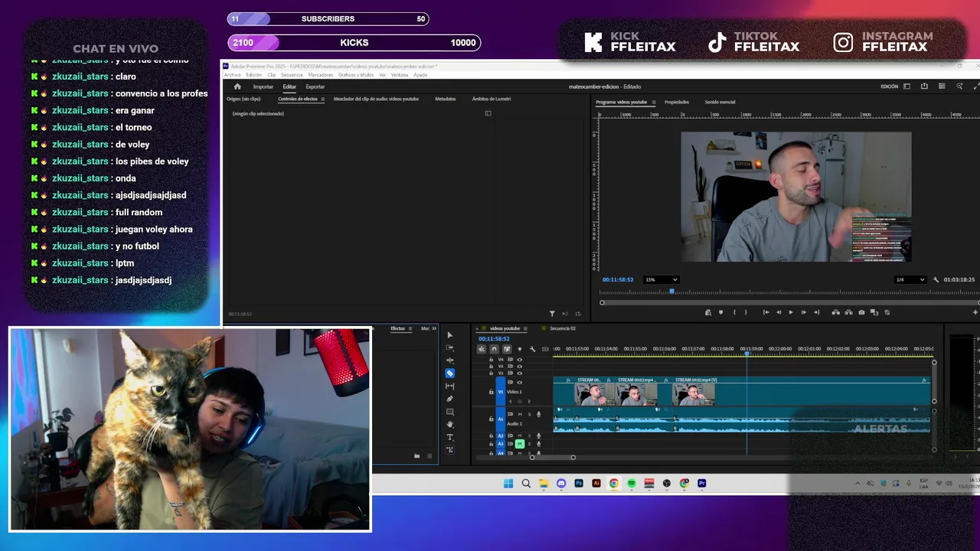Switch to the Sonido esencial tab

coord(720,102)
